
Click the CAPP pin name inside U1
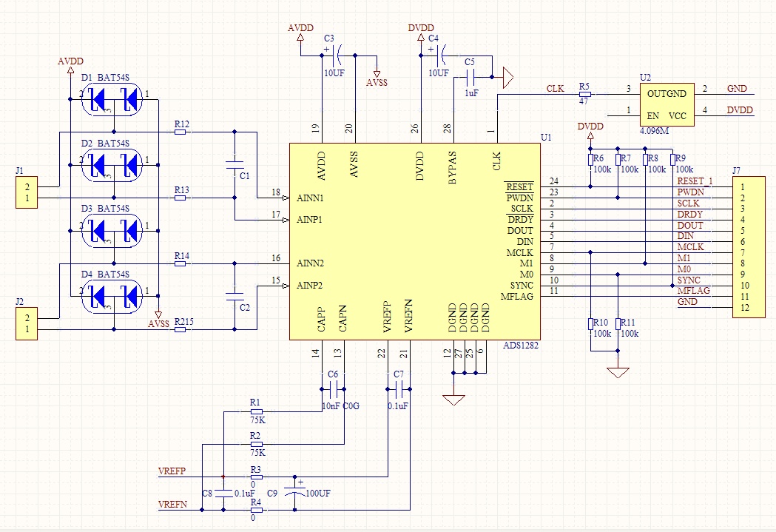(x=321, y=320)
